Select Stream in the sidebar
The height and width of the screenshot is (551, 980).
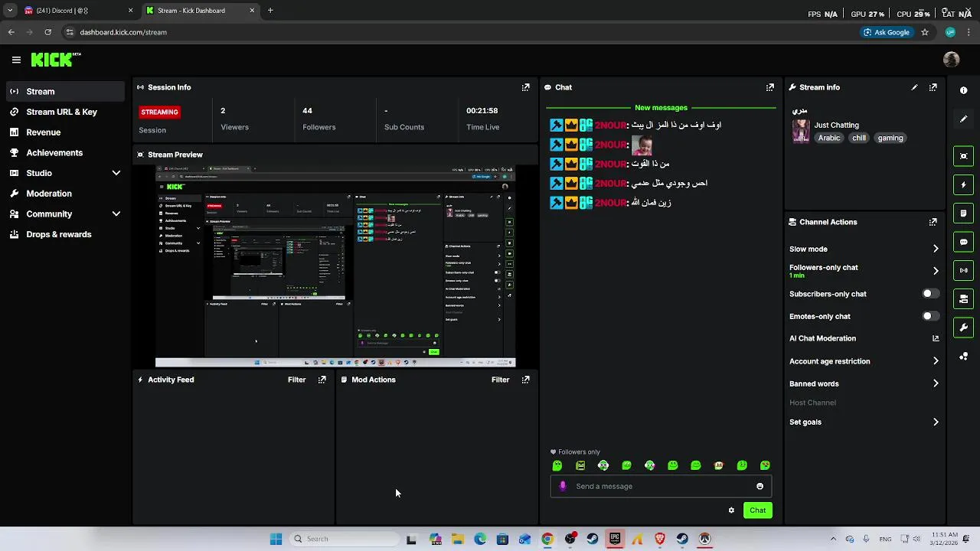(65, 91)
